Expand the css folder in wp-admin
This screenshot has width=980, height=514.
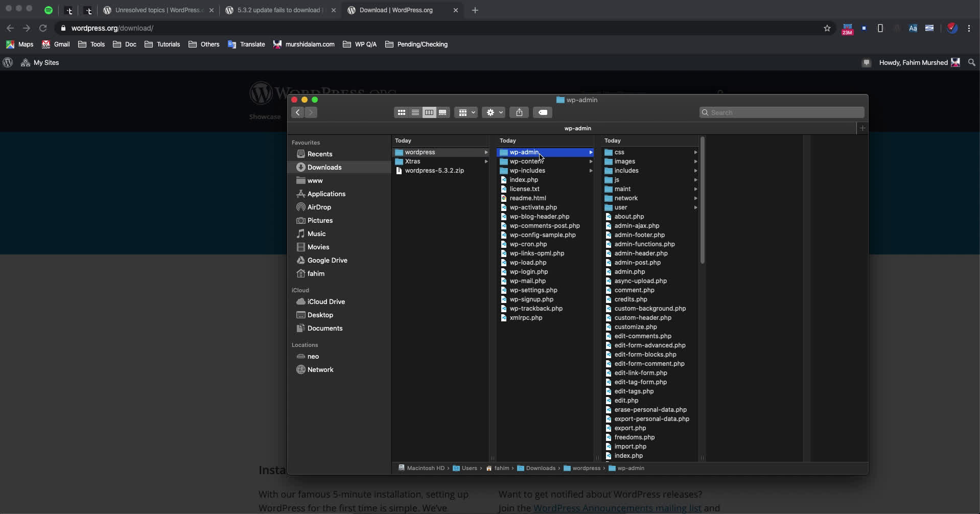(619, 152)
